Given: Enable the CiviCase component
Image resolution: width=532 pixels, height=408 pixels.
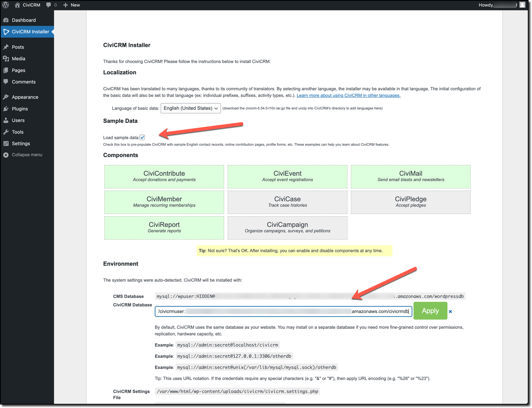Looking at the screenshot, I should (287, 202).
